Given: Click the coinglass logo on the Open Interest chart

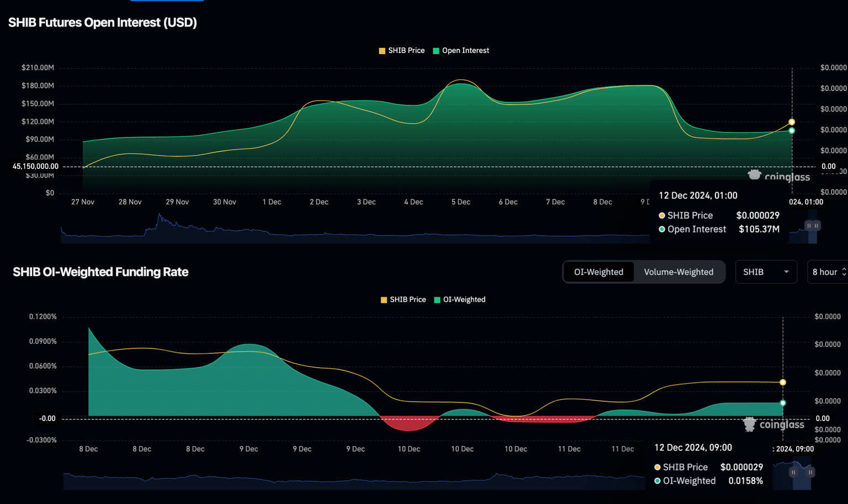Looking at the screenshot, I should pyautogui.click(x=778, y=176).
